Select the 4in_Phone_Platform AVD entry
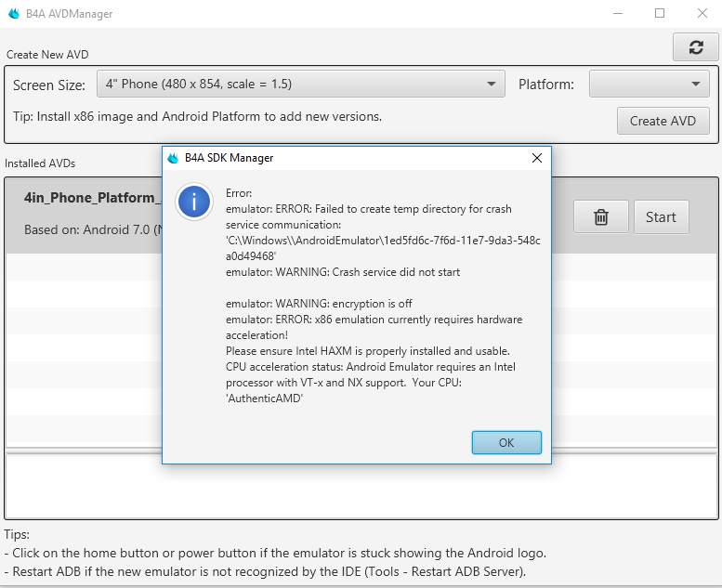Image resolution: width=722 pixels, height=588 pixels. pos(90,198)
